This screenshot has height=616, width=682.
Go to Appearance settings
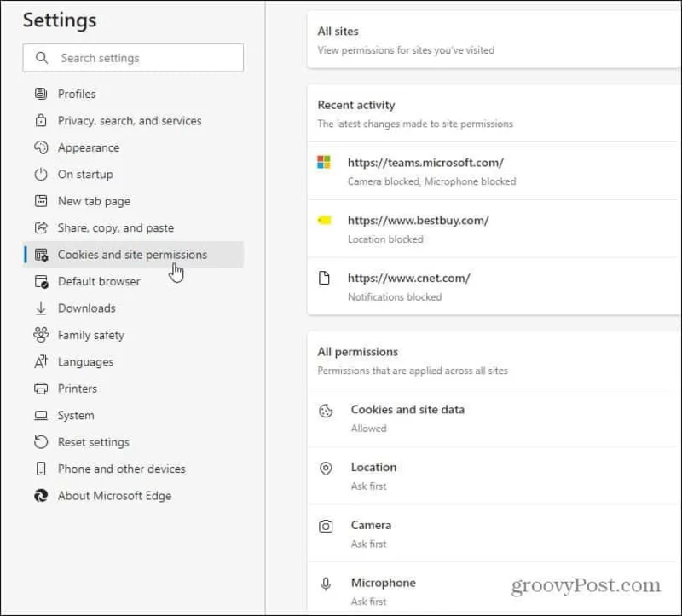[x=133, y=147]
